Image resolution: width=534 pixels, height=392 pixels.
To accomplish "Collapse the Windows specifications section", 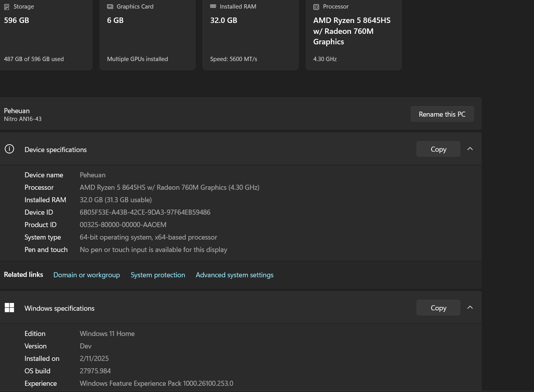I will pos(470,308).
